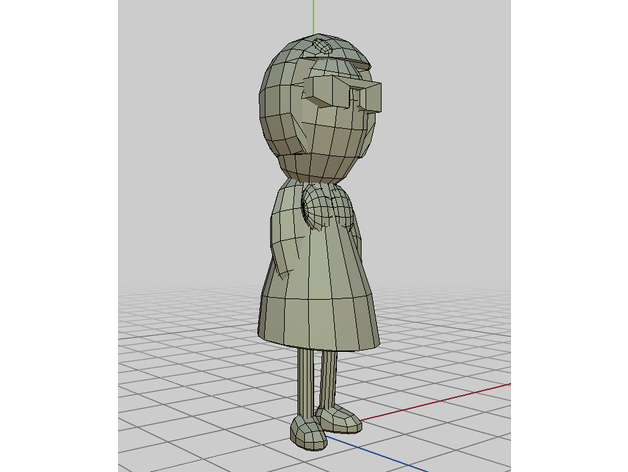Click the bottom hem edge of the dress
Image resolution: width=628 pixels, height=472 pixels.
[320, 346]
